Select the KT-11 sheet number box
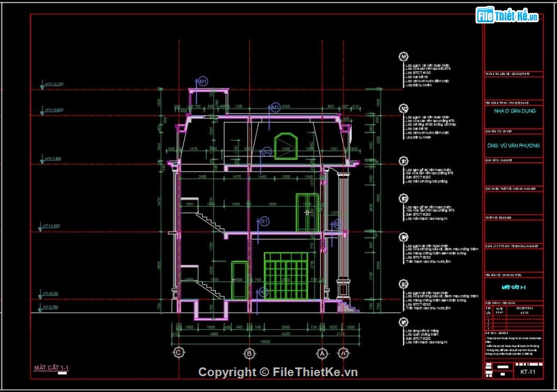This screenshot has height=392, width=557. (x=527, y=371)
